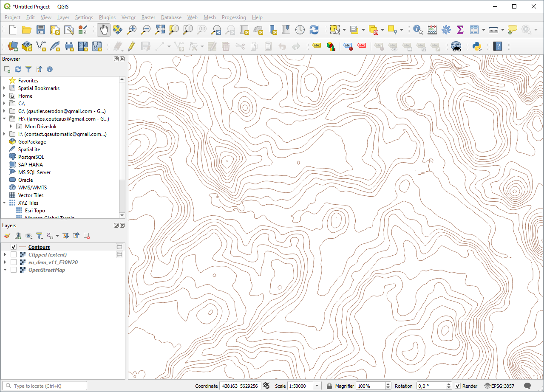Open the Processing menu

(234, 17)
